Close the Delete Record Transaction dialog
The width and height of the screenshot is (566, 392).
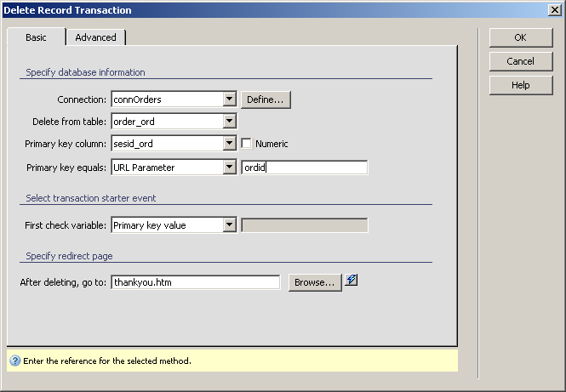pyautogui.click(x=554, y=10)
